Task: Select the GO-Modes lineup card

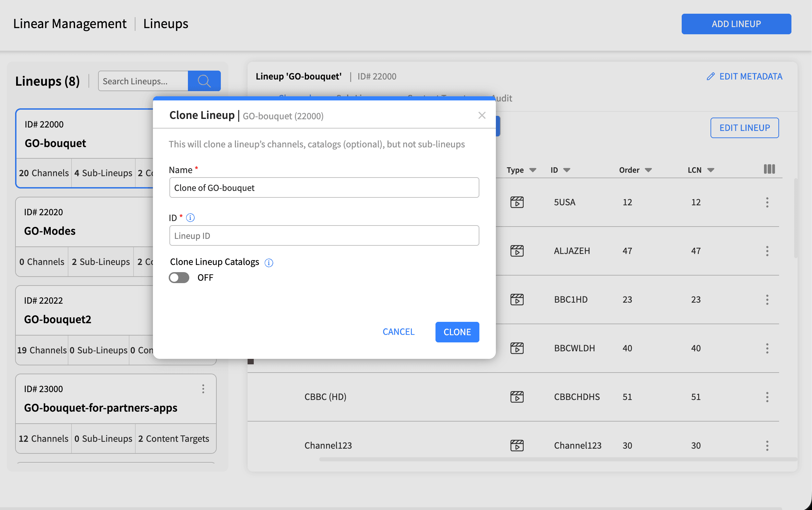Action: coord(84,236)
